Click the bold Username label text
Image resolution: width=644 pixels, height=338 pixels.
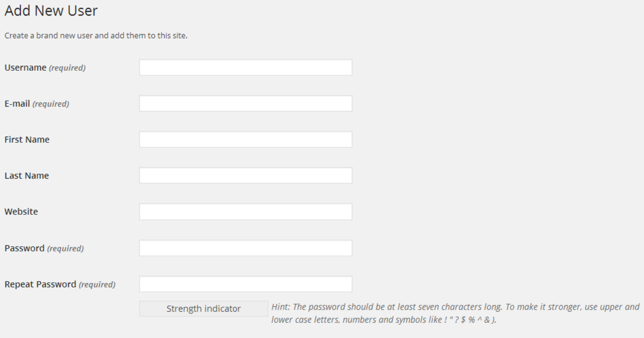[x=25, y=68]
